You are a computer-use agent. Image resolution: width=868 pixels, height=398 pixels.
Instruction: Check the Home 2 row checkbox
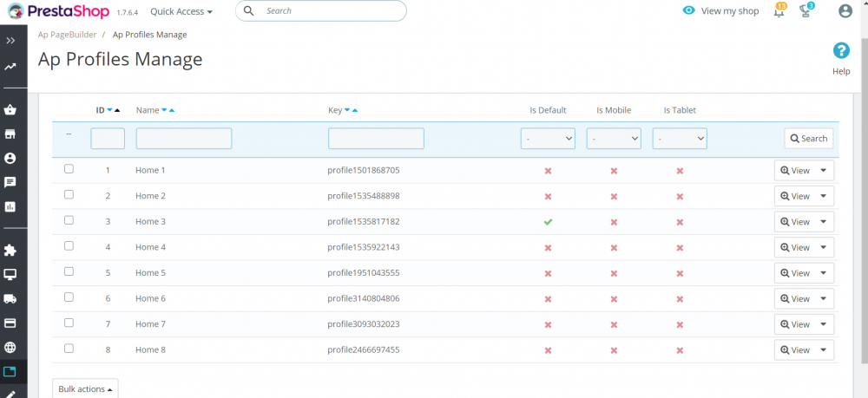[69, 194]
